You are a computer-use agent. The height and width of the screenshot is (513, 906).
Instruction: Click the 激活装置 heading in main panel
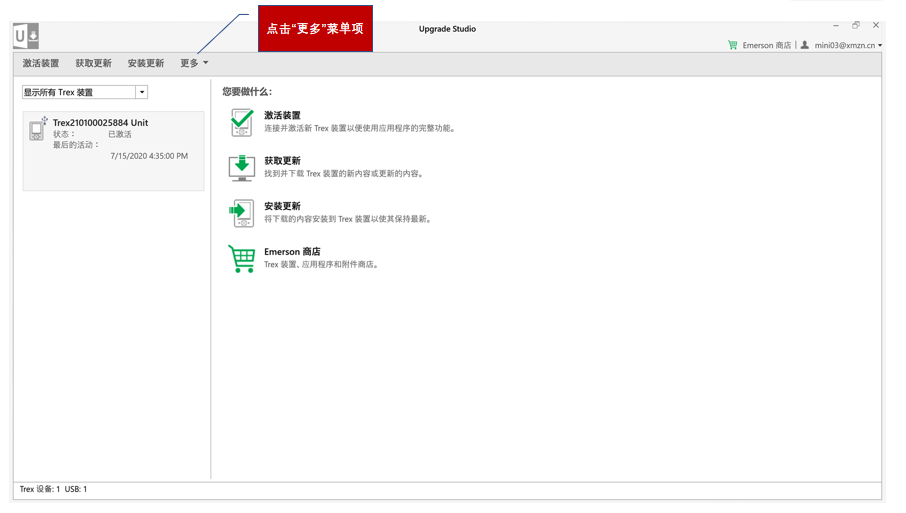coord(282,116)
